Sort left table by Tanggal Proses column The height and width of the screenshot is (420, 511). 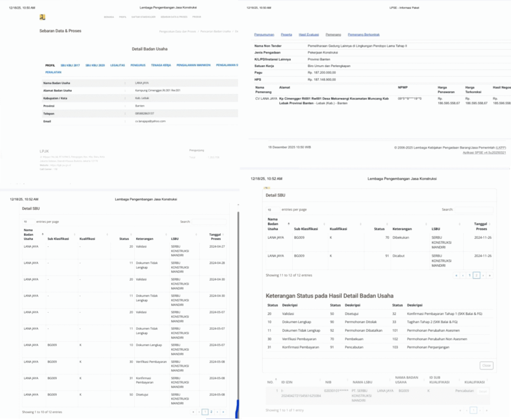216,235
